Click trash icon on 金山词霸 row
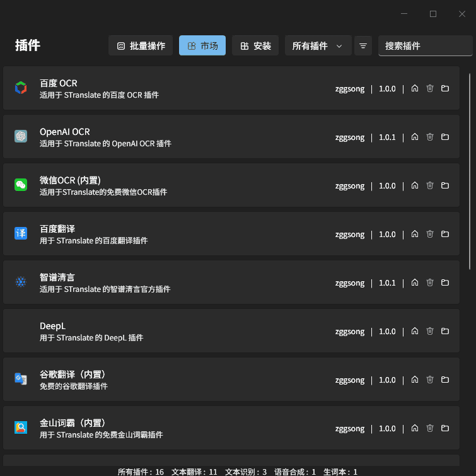Viewport: 476px width, 476px height. click(x=430, y=428)
